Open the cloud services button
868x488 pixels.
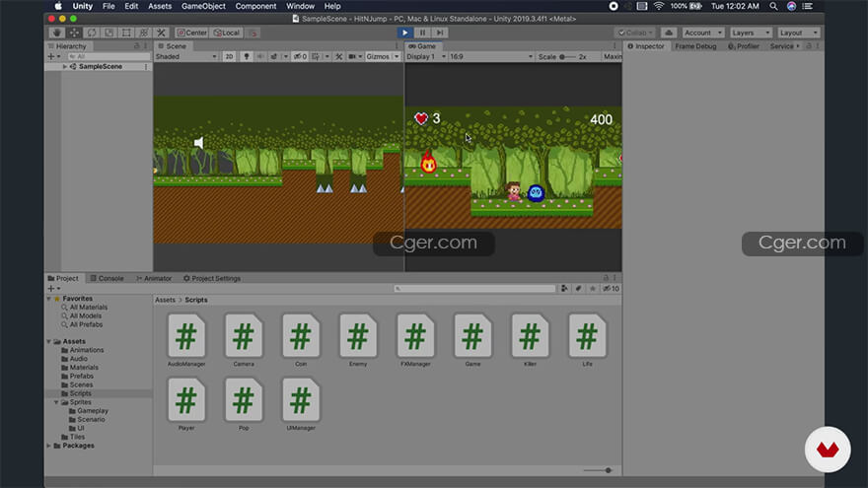coord(669,33)
